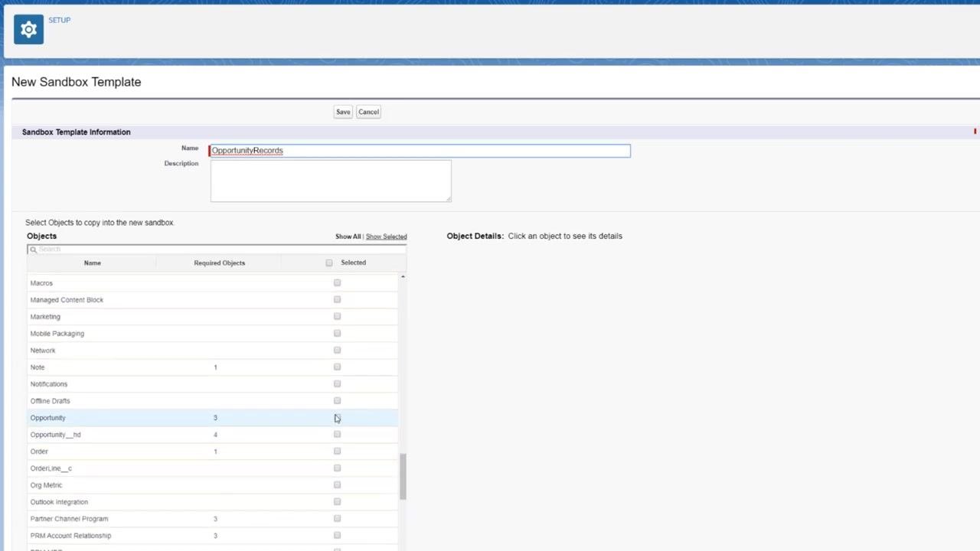Click the search magnifier icon in Objects
The width and height of the screenshot is (980, 551).
click(x=33, y=249)
